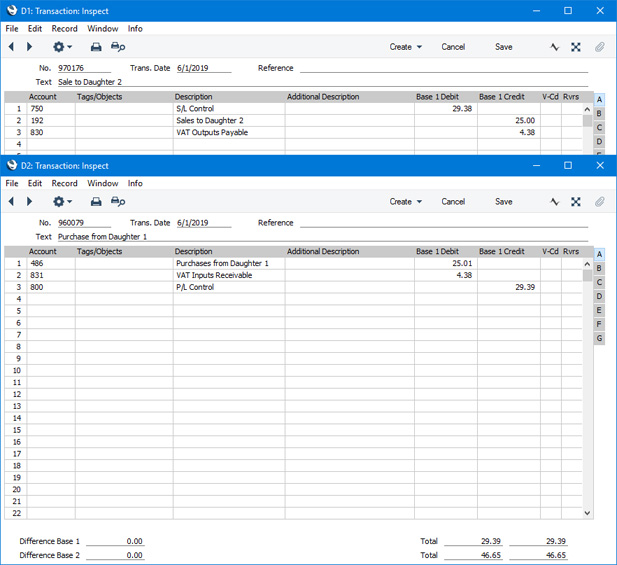This screenshot has width=617, height=565.
Task: Click the print icon in D1 window
Action: (96, 47)
